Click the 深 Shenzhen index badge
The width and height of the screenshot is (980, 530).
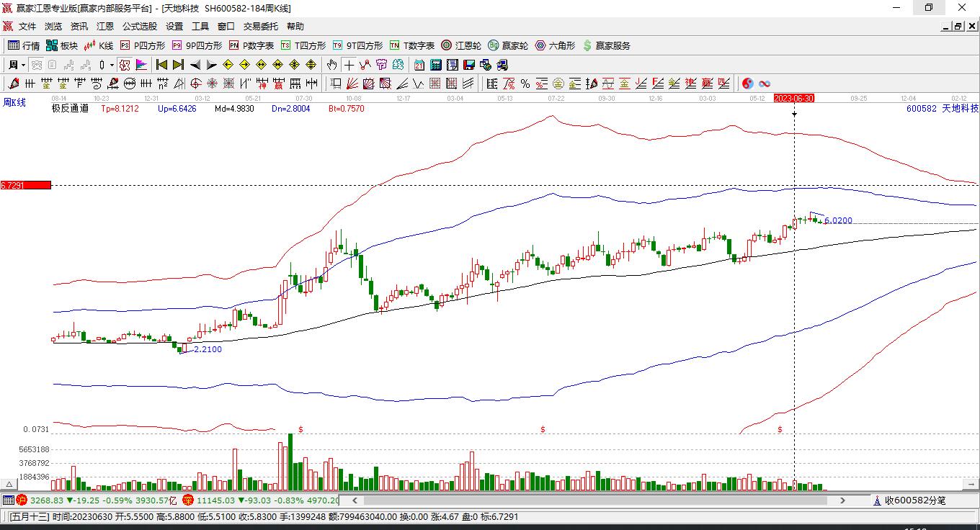pyautogui.click(x=188, y=500)
